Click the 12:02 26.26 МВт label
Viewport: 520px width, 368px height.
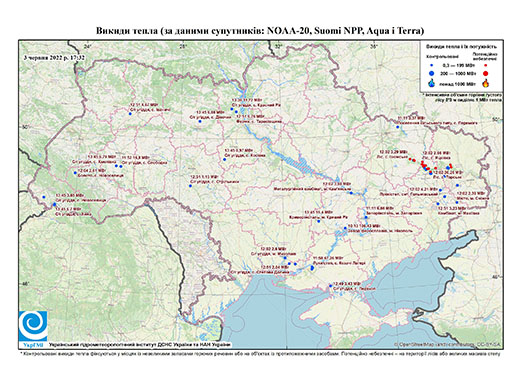pos(448,173)
